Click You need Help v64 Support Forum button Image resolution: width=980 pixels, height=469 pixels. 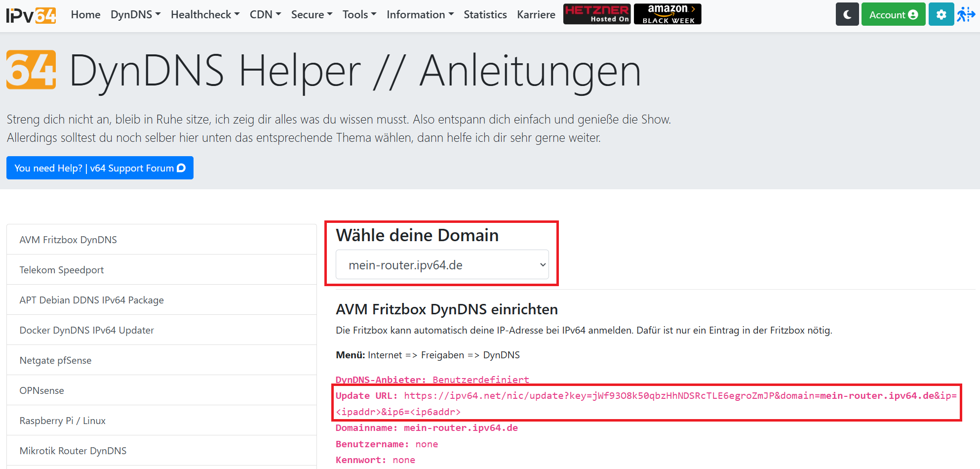[x=100, y=168]
